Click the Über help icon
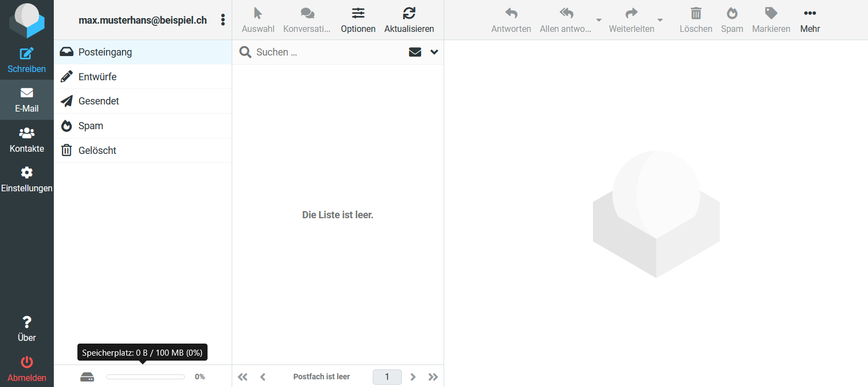This screenshot has height=387, width=868. coord(26,323)
